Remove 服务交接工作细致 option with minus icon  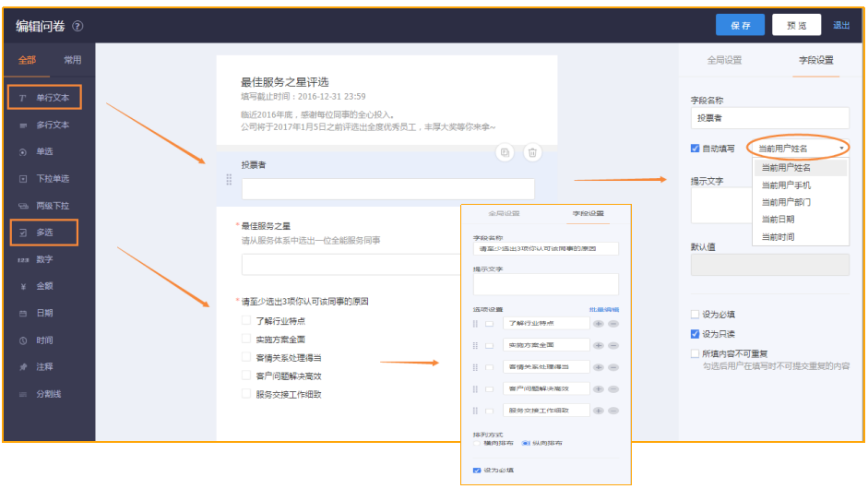[x=613, y=411]
